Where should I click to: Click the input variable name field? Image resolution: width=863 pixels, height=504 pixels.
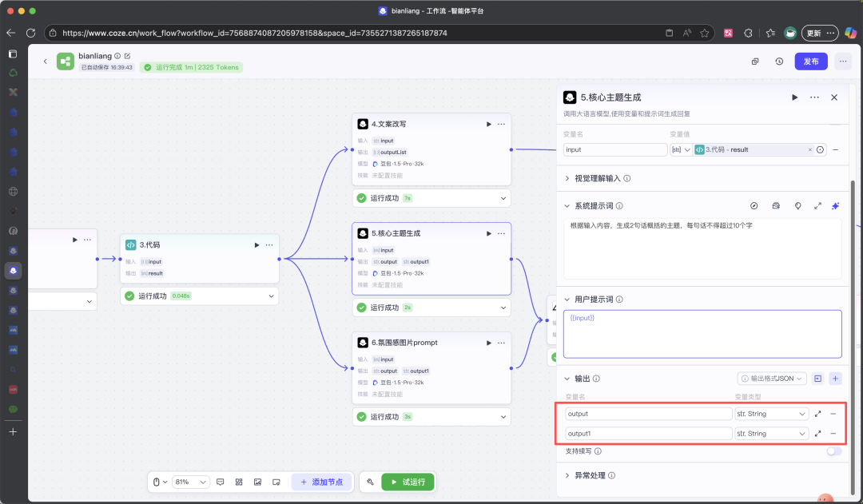614,149
